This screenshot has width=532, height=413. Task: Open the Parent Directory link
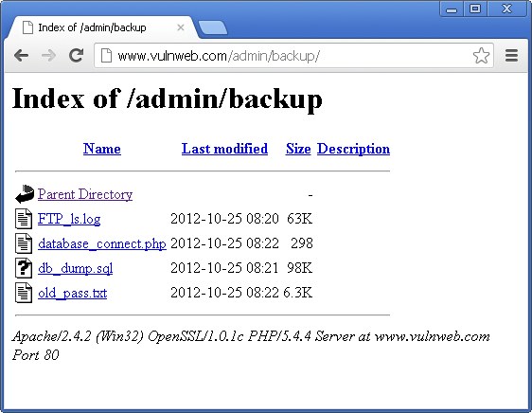(85, 194)
